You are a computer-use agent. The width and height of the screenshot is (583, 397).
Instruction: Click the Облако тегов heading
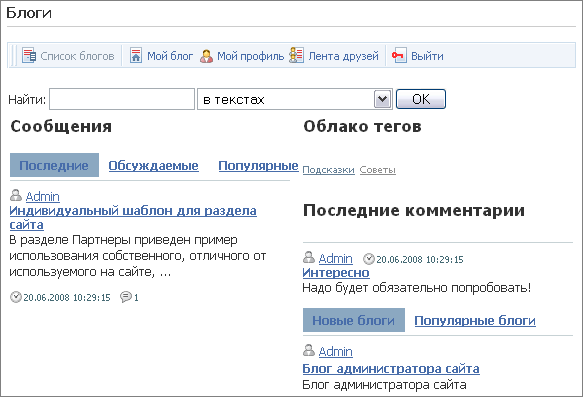click(362, 126)
